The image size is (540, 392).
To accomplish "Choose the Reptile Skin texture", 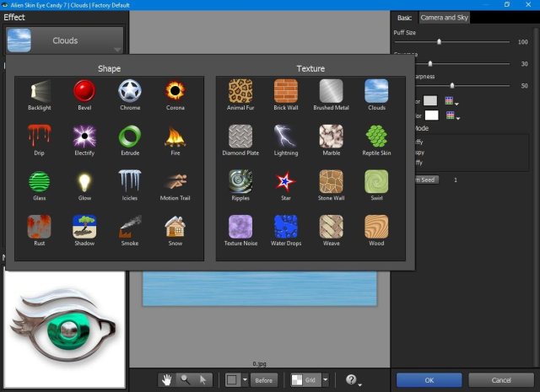I will [376, 137].
